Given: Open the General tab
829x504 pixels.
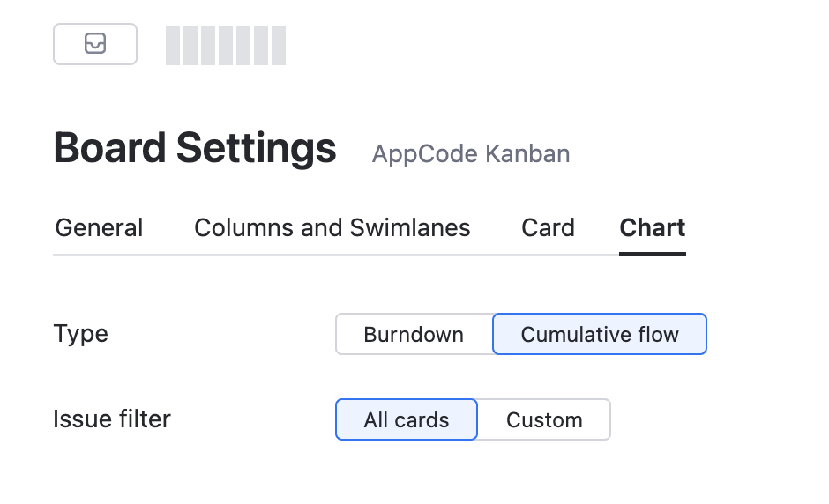Looking at the screenshot, I should pyautogui.click(x=99, y=228).
